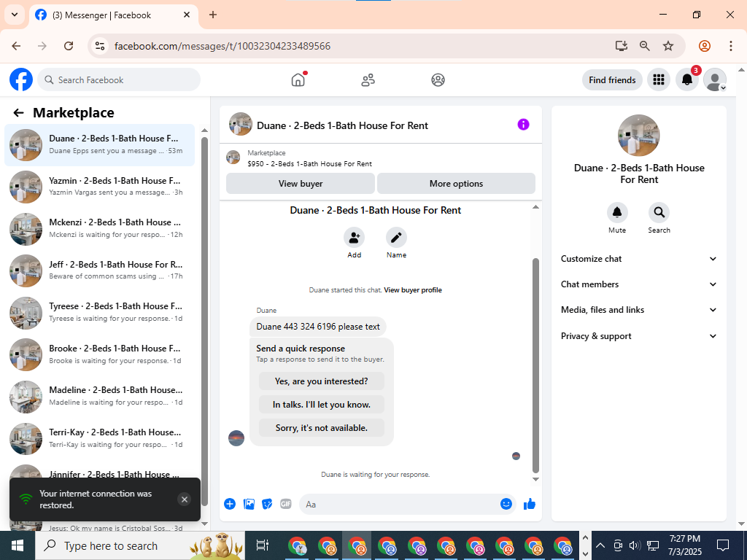
Task: Open Mckenzi conversation in list
Action: 99,228
